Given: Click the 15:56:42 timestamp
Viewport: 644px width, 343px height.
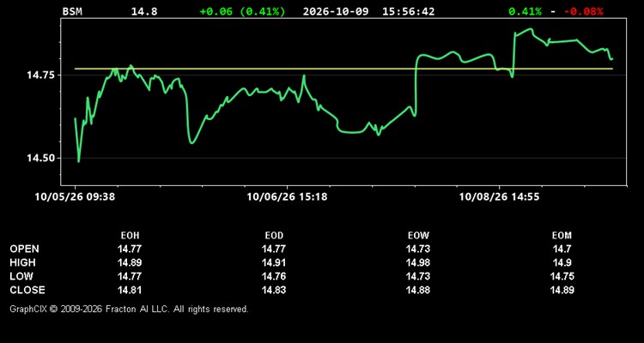Looking at the screenshot, I should tap(408, 11).
